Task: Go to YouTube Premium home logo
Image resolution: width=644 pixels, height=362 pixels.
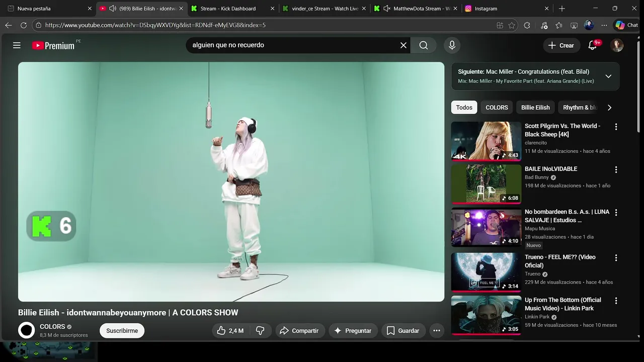Action: [x=53, y=45]
